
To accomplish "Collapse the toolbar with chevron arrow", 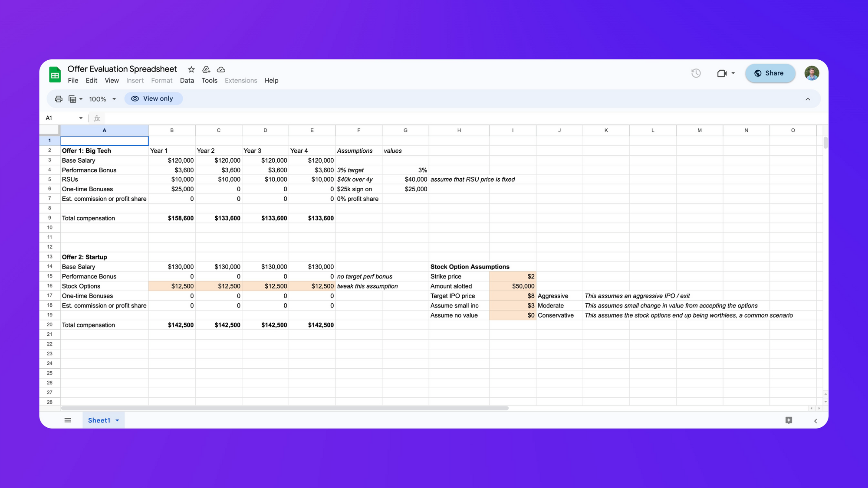I will click(x=808, y=99).
